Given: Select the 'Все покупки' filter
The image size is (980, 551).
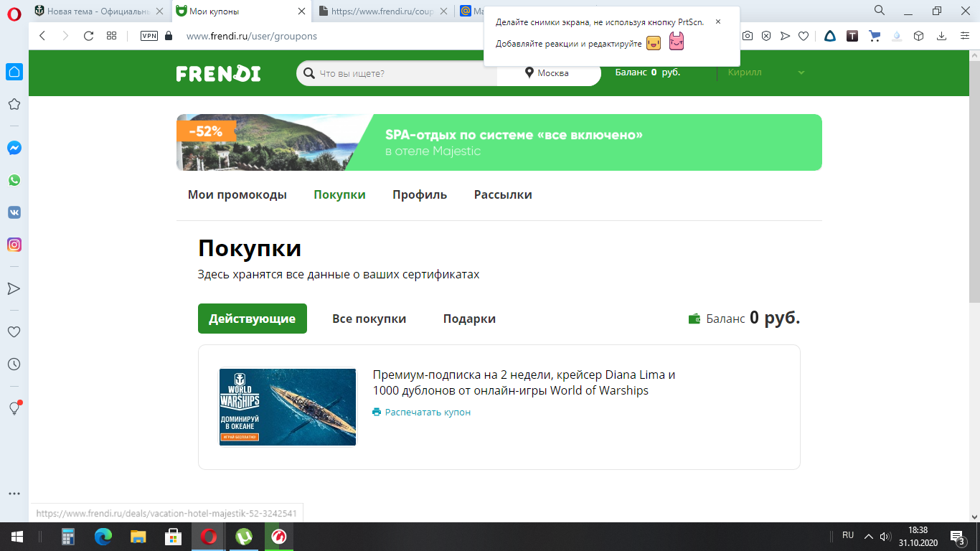Looking at the screenshot, I should [369, 319].
